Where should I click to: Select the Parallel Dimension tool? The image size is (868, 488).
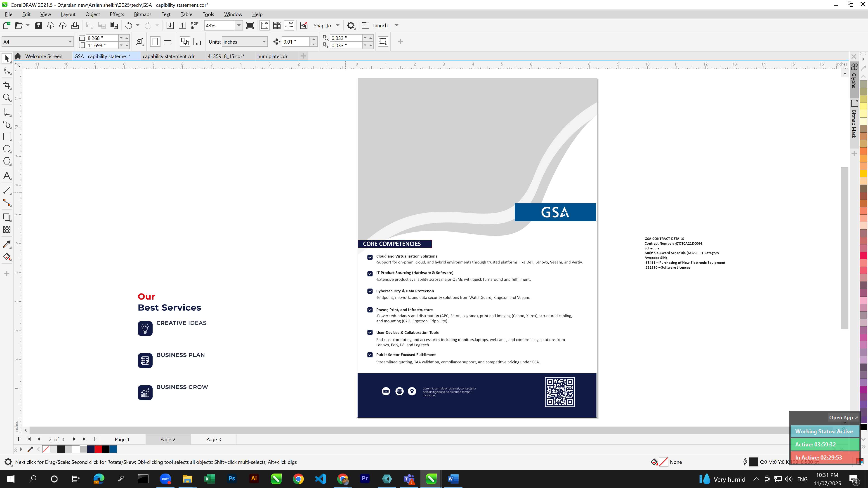pos(7,191)
